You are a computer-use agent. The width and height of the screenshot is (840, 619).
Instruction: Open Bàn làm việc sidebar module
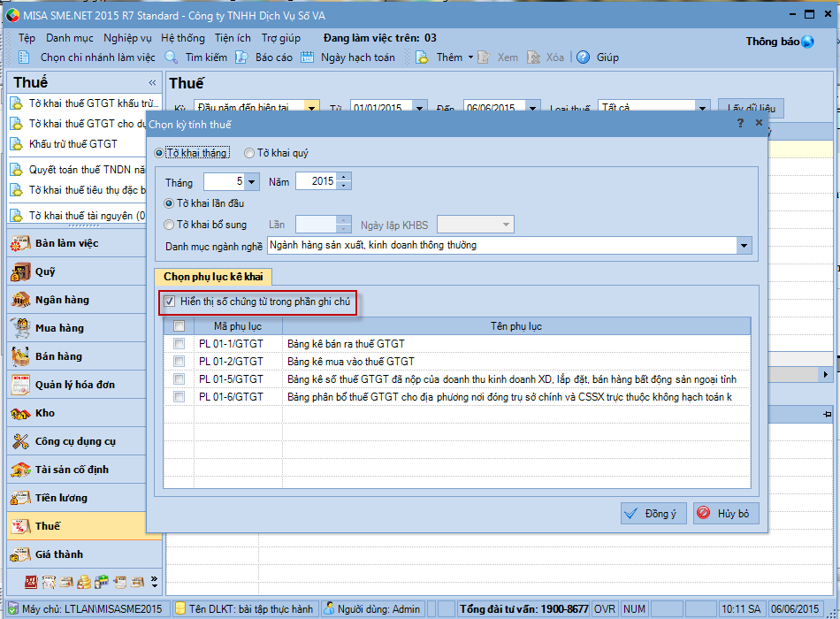coord(77,243)
